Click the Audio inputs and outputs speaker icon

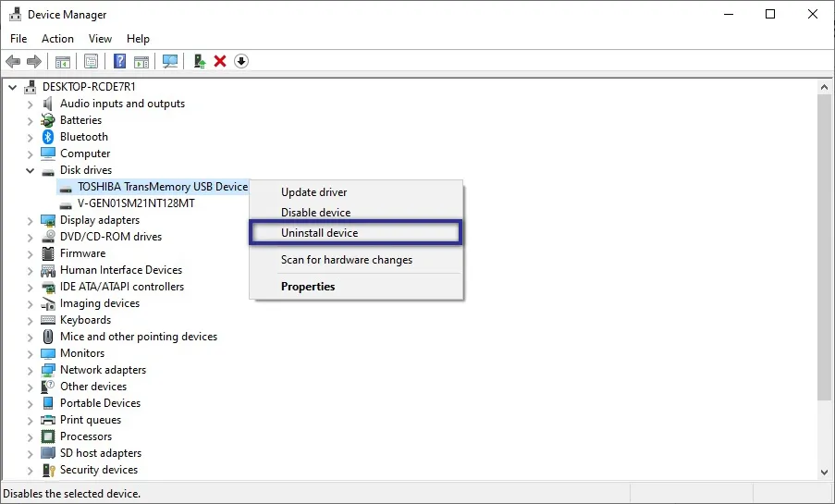[48, 104]
